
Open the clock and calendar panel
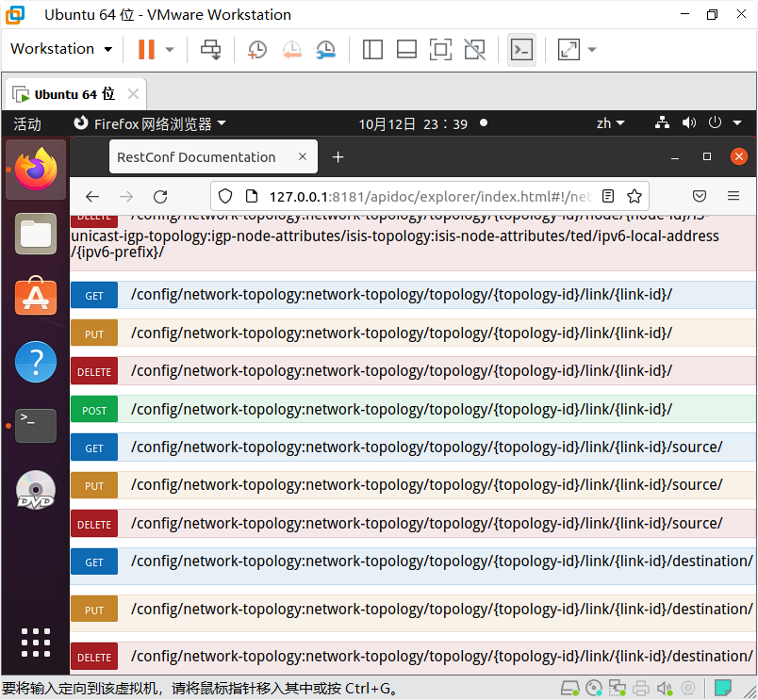413,124
